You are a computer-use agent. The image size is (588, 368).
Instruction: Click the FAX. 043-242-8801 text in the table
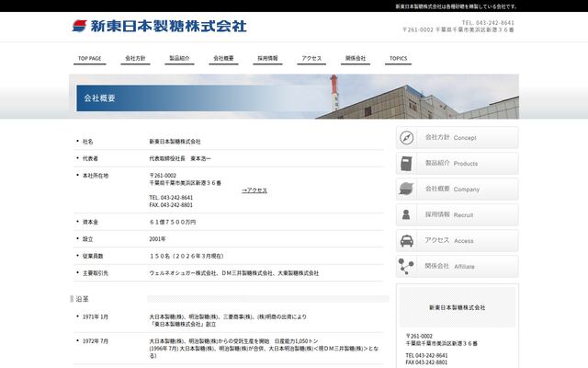pyautogui.click(x=171, y=205)
